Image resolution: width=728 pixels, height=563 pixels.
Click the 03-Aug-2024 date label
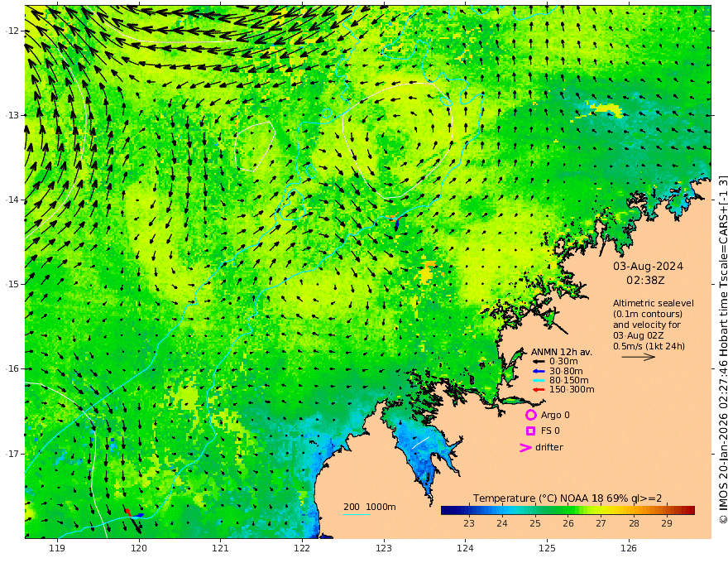(x=648, y=267)
